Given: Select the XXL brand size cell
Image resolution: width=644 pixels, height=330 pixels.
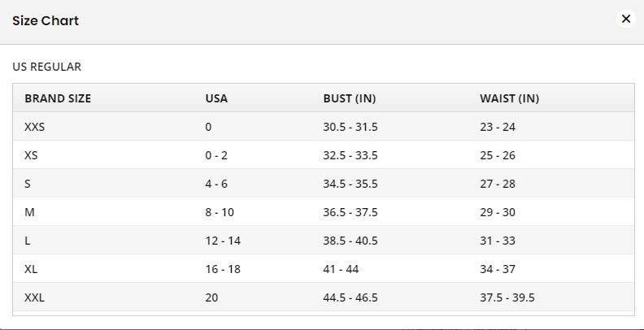Looking at the screenshot, I should click(x=34, y=297).
